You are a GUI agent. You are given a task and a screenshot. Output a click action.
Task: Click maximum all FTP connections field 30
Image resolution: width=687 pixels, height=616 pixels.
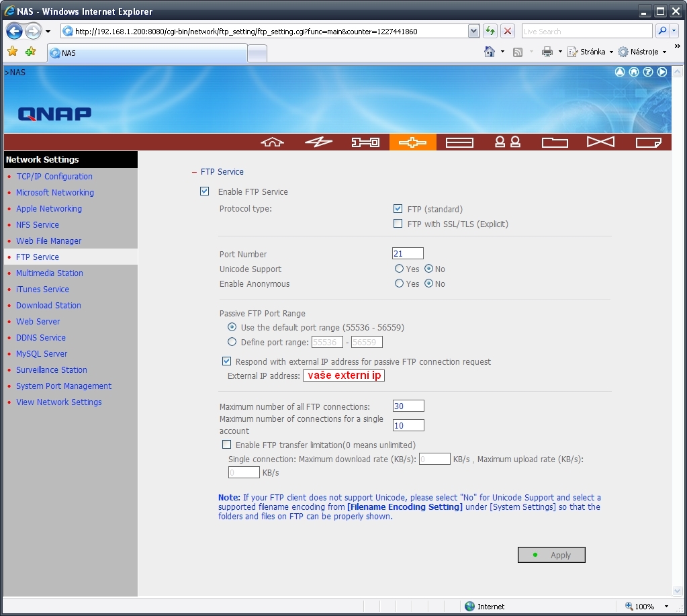click(408, 406)
